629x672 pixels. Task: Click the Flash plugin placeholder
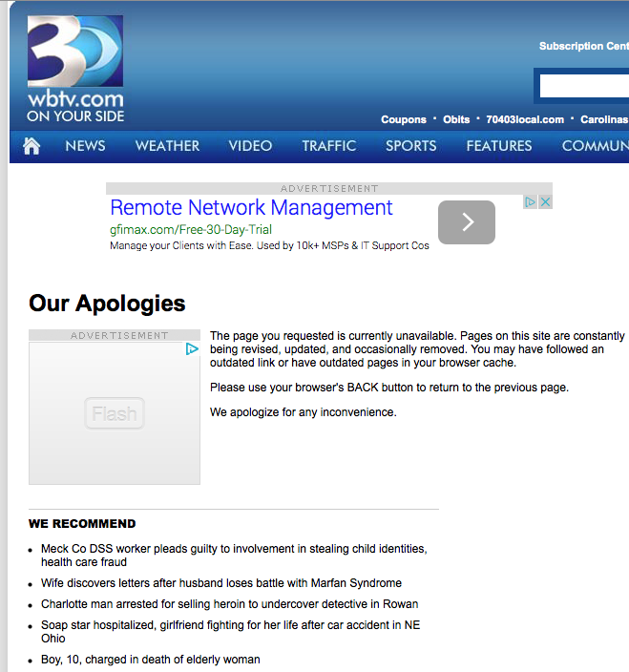coord(115,413)
